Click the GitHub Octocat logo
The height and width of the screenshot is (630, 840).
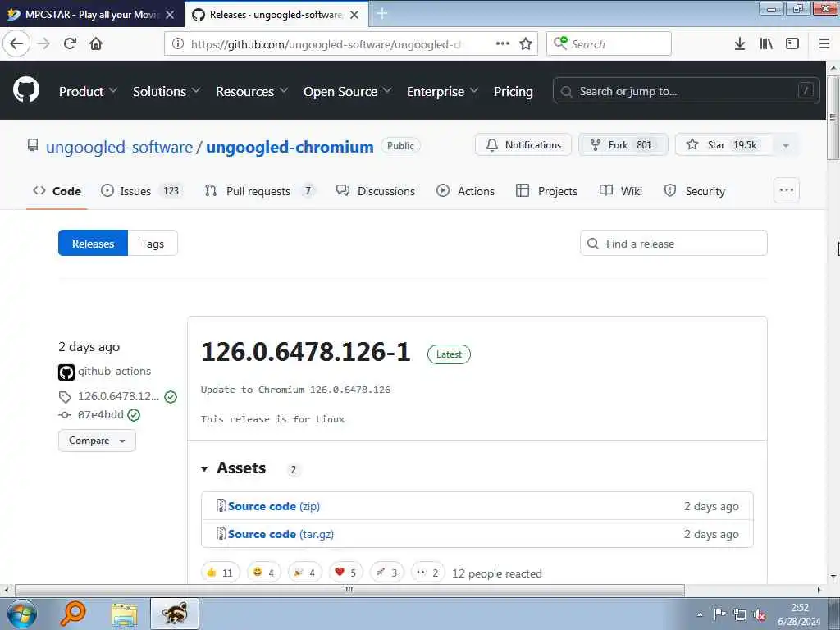pos(26,89)
